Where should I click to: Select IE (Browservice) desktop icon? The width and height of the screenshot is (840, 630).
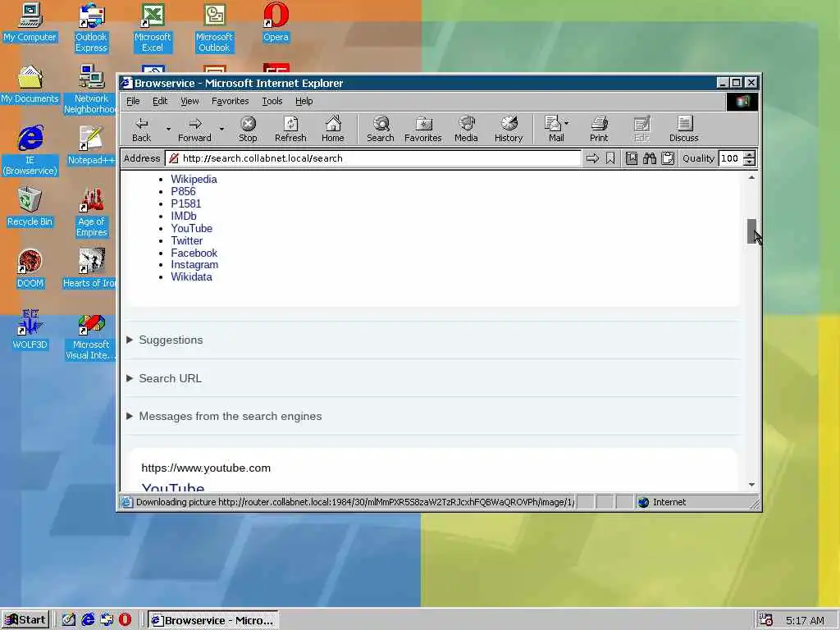point(30,151)
